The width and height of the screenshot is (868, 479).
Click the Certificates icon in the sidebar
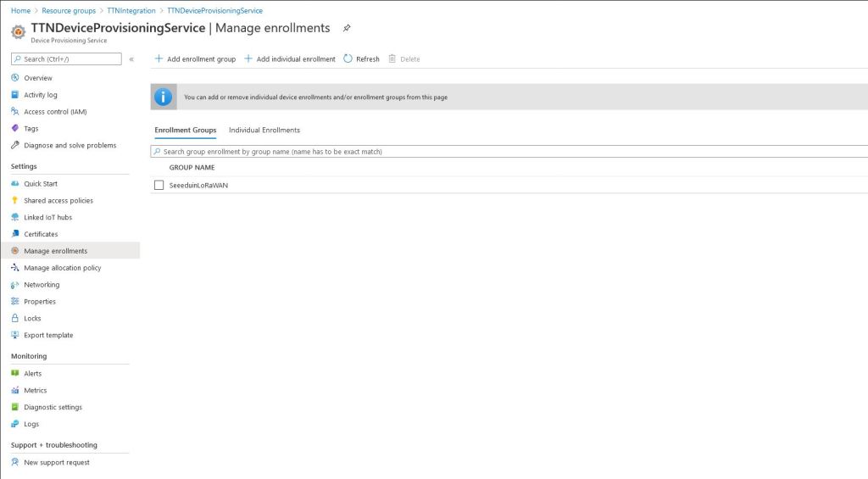pyautogui.click(x=14, y=234)
